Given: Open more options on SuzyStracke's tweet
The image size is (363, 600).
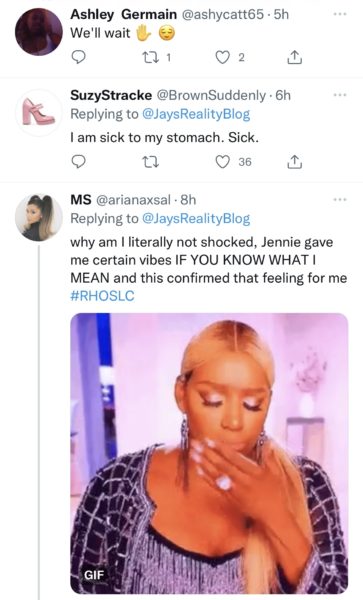Looking at the screenshot, I should click(340, 95).
